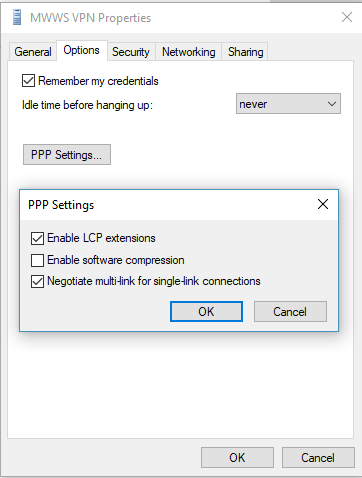
Task: Click Cancel in VPN Properties window
Action: 318,457
